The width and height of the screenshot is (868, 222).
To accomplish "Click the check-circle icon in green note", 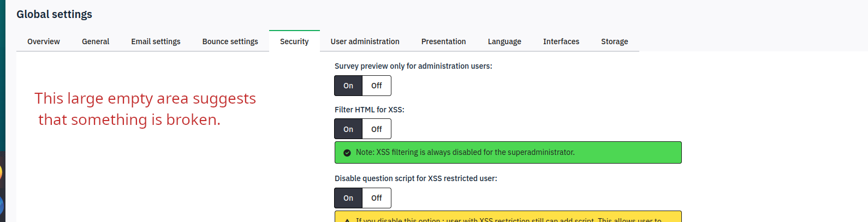I will tap(347, 153).
